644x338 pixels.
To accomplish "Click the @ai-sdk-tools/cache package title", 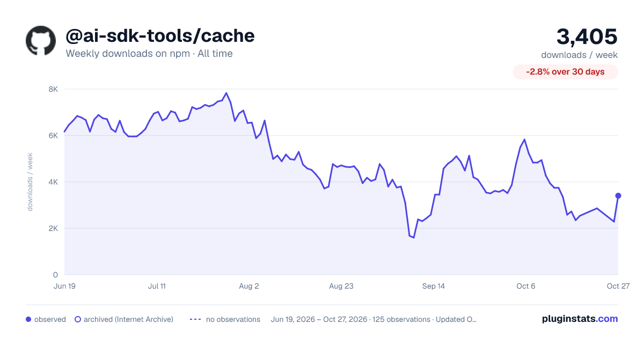I will [160, 35].
